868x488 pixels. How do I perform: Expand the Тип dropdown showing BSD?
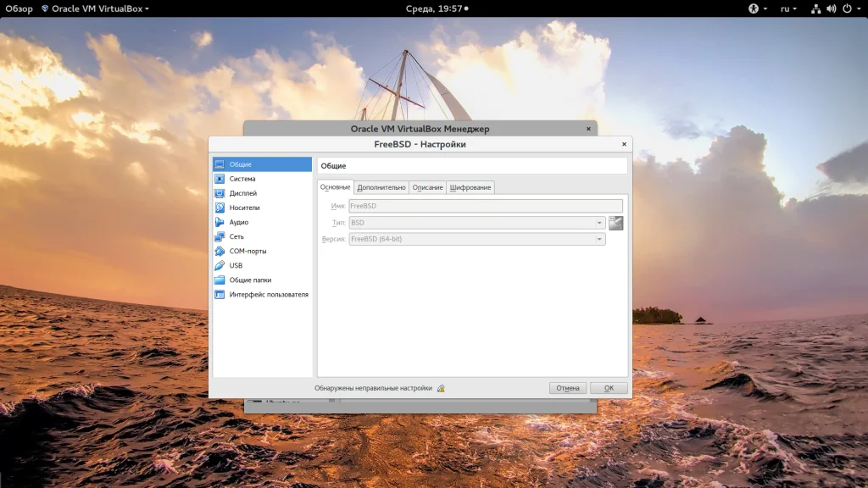point(477,223)
